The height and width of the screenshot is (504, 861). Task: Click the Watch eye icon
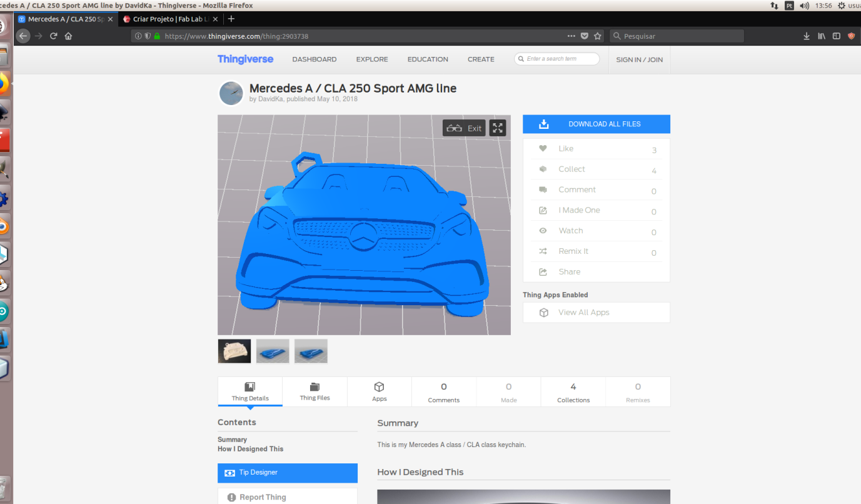[543, 231]
